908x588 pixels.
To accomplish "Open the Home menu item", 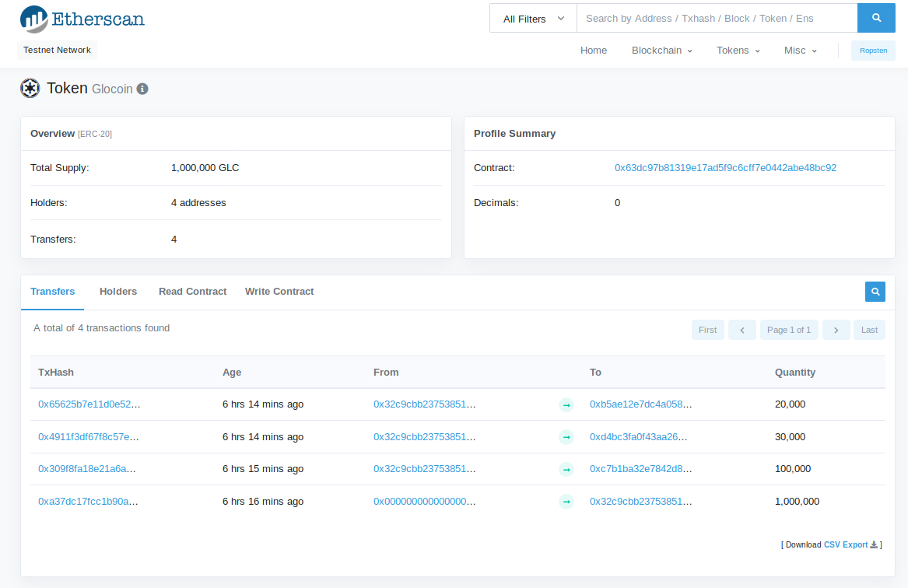I will pos(594,51).
